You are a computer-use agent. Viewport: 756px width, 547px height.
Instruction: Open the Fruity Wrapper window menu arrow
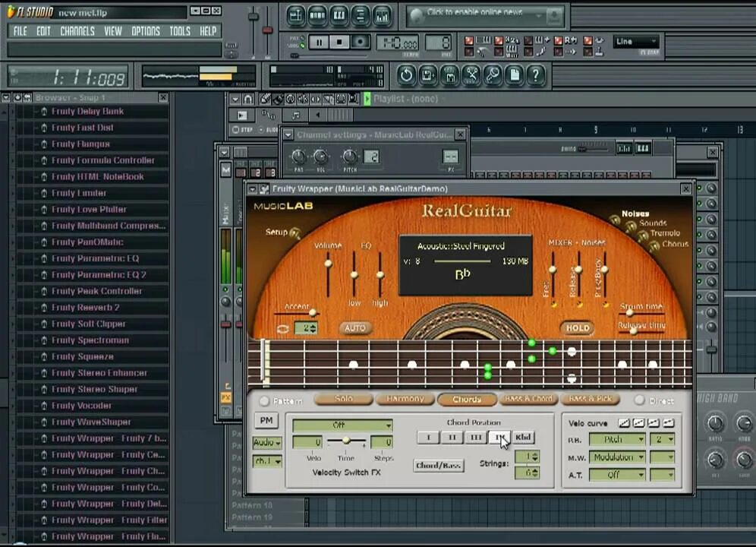point(253,189)
